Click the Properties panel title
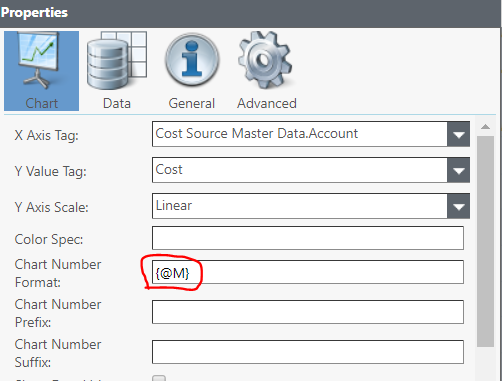The height and width of the screenshot is (381, 502). pos(34,13)
